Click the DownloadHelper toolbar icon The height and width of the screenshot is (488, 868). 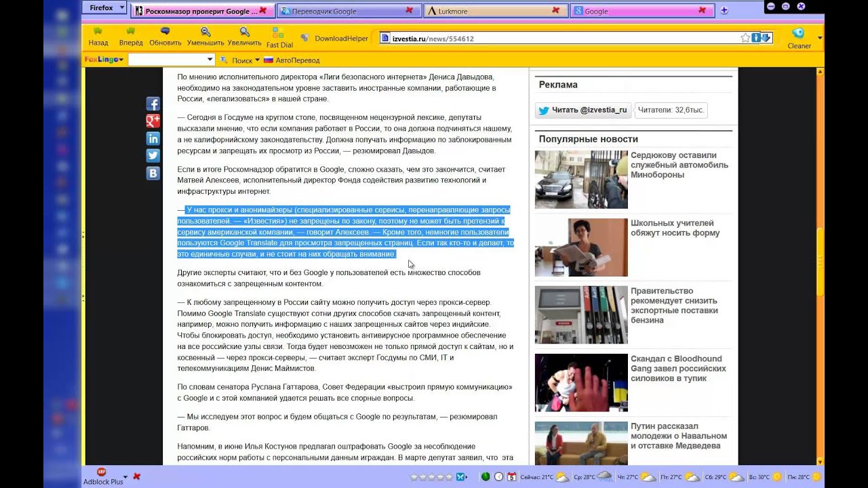click(x=334, y=39)
